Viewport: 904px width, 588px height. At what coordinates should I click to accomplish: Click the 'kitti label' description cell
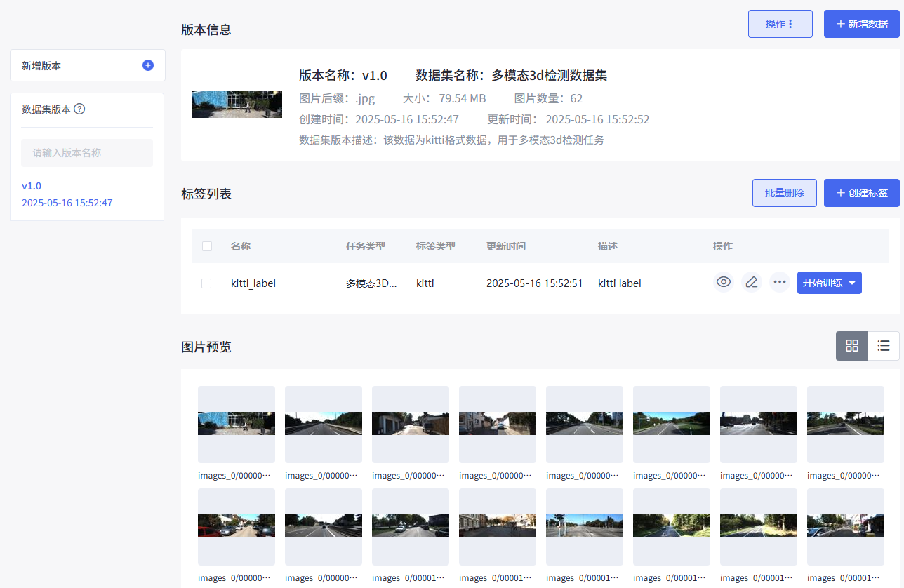[620, 283]
